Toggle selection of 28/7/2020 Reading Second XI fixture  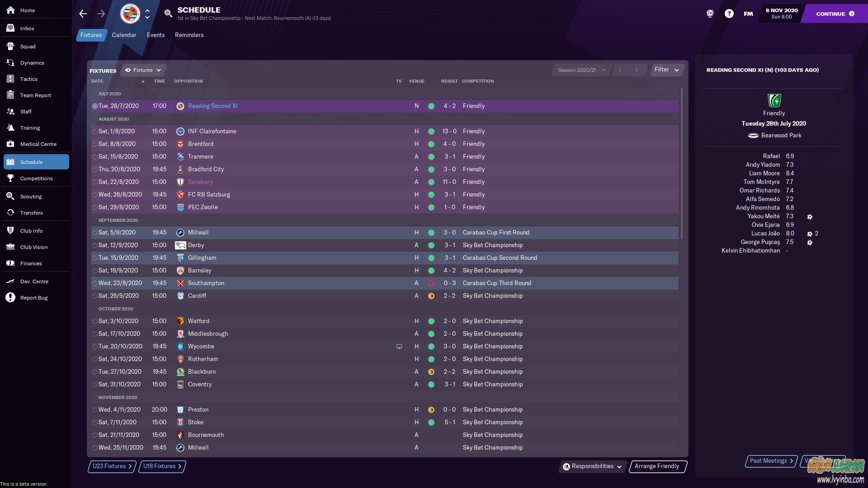click(95, 106)
